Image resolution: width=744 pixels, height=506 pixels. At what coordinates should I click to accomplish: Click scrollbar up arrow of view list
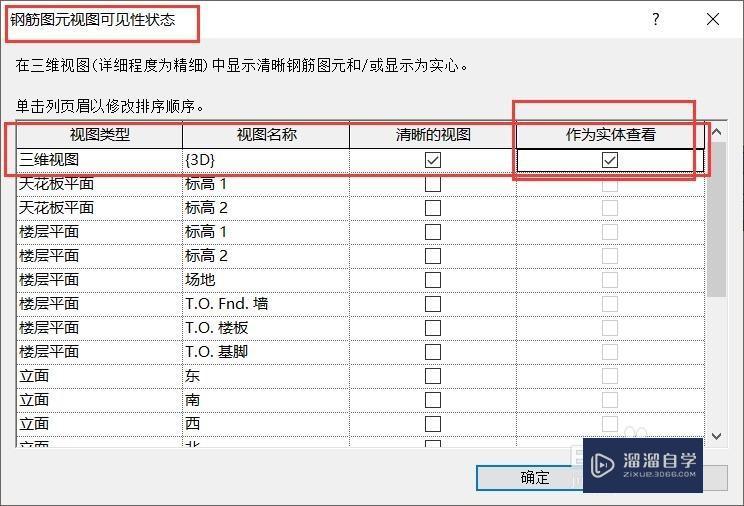point(716,132)
